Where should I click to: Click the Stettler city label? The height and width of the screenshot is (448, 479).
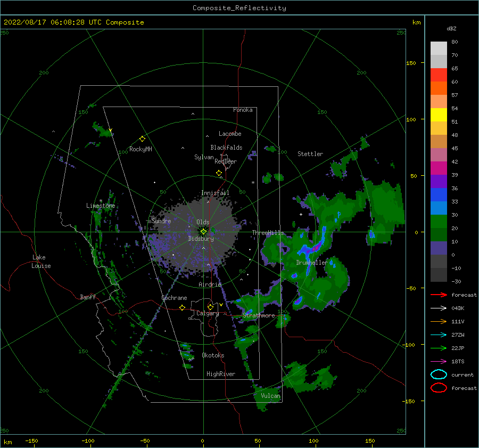coord(310,154)
